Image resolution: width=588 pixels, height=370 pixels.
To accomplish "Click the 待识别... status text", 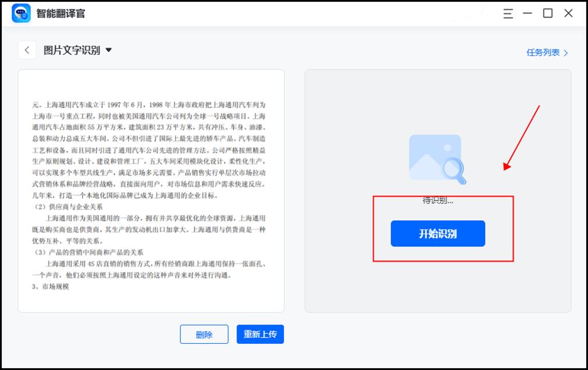I will pyautogui.click(x=437, y=200).
